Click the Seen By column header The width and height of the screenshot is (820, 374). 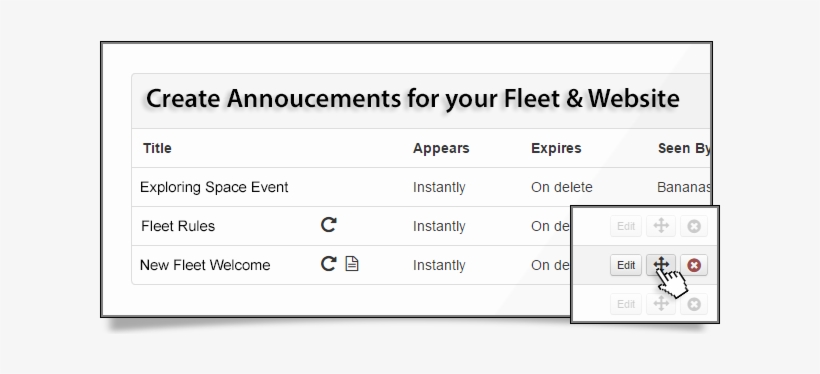pyautogui.click(x=684, y=149)
